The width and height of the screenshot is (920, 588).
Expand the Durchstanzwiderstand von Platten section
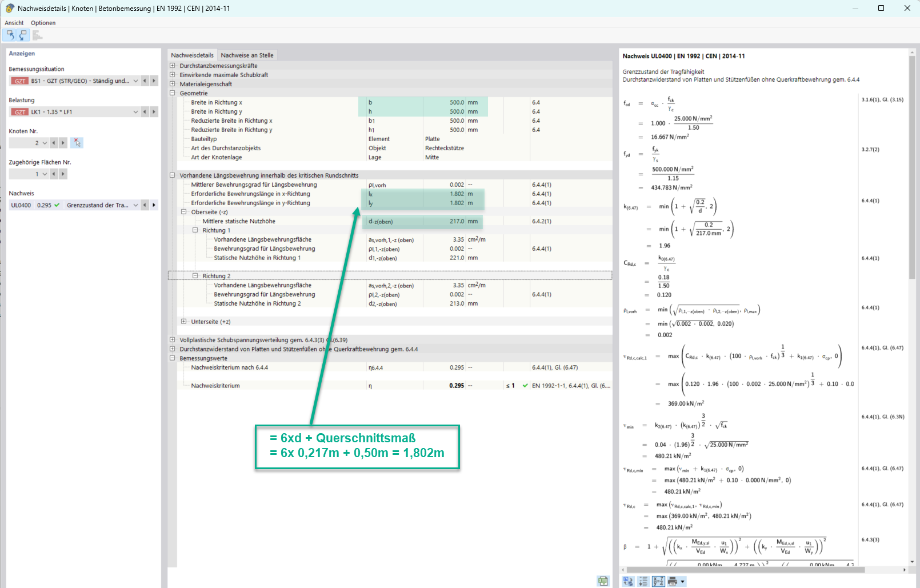[x=173, y=349]
